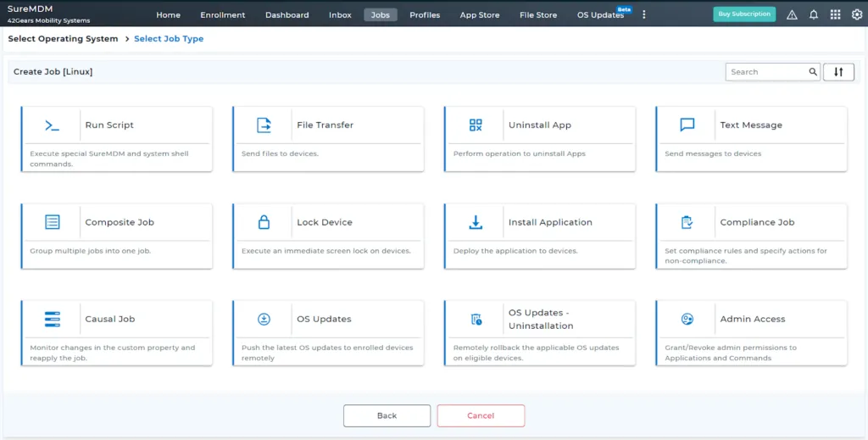
Task: Open the Dashboard tab
Action: (287, 15)
